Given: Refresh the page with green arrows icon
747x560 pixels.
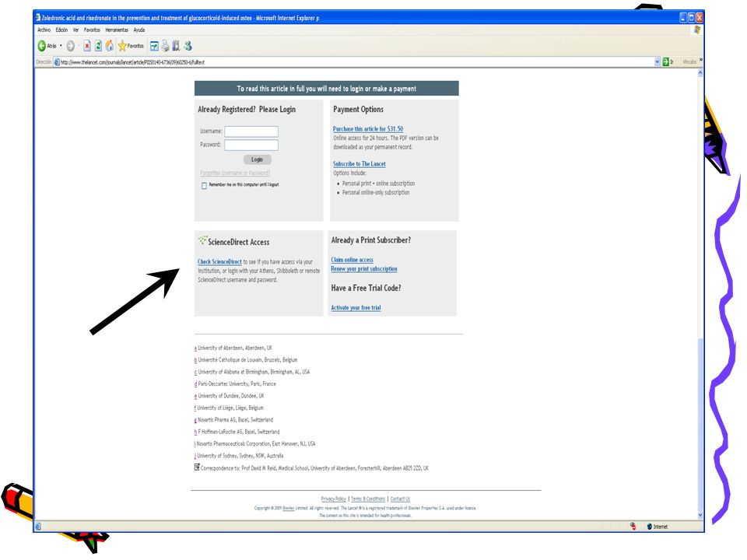Looking at the screenshot, I should 98,46.
